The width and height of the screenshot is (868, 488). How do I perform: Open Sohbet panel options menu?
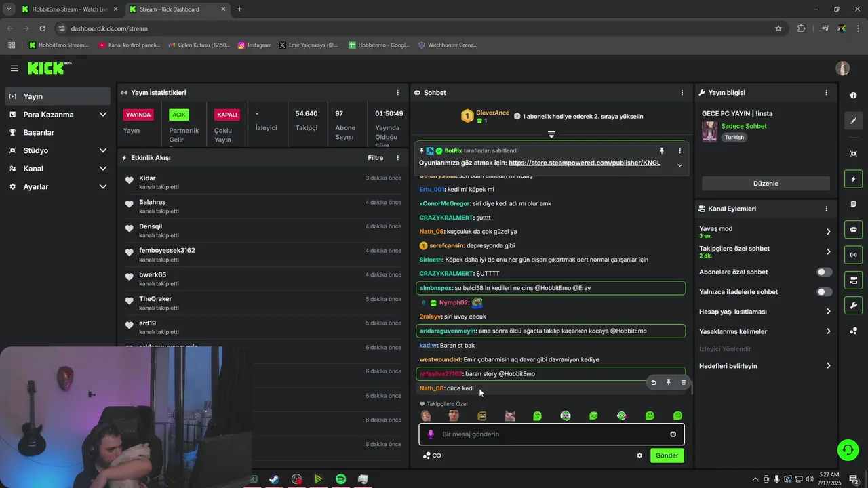[682, 93]
